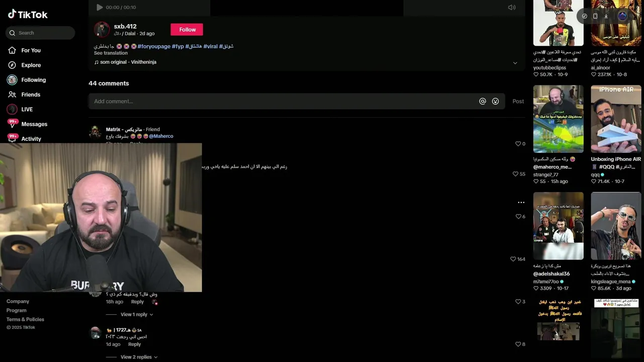Like the Matrix comment with 0 likes
The width and height of the screenshot is (644, 362).
(x=518, y=144)
